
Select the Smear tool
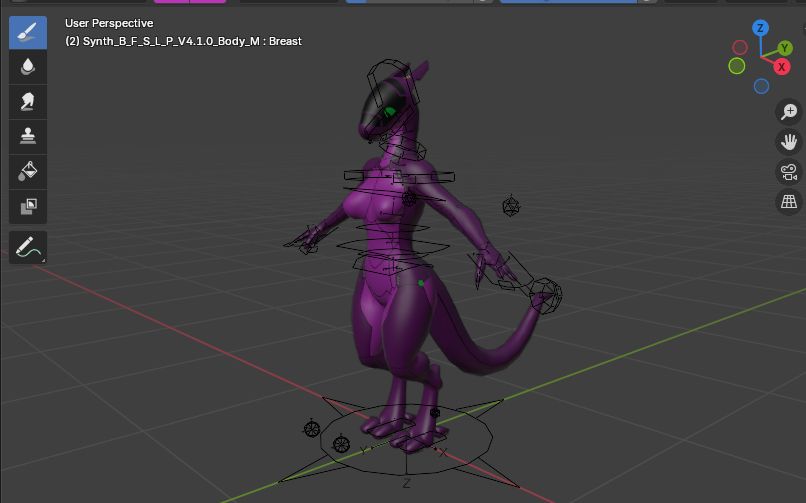pos(28,102)
